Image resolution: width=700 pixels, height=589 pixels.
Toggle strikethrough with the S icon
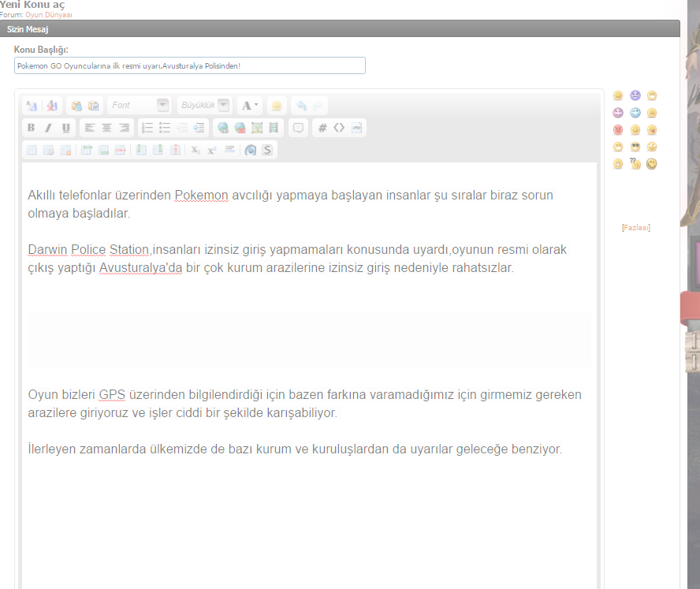click(267, 150)
